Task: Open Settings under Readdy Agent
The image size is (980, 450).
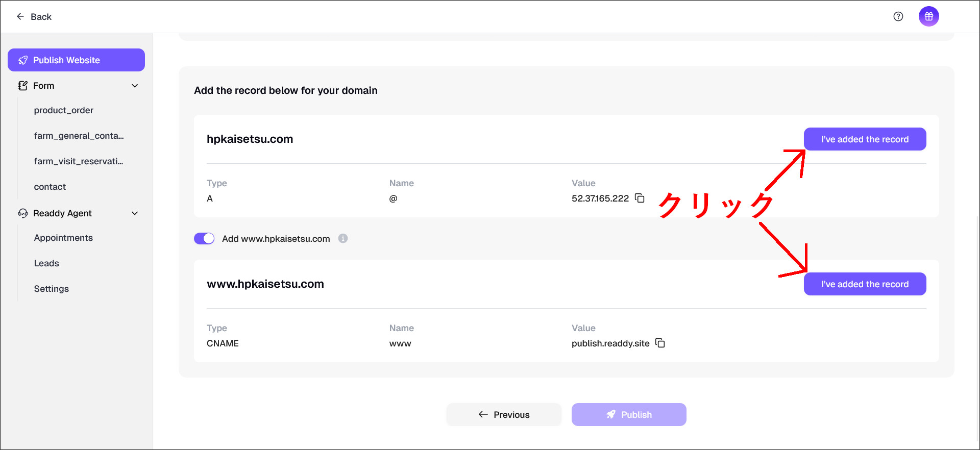Action: pyautogui.click(x=52, y=289)
